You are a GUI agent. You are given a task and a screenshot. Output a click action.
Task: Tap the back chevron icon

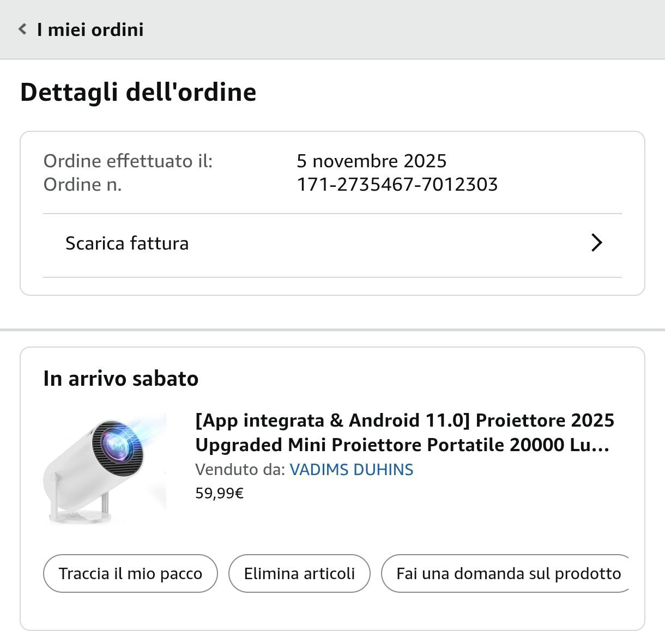22,29
